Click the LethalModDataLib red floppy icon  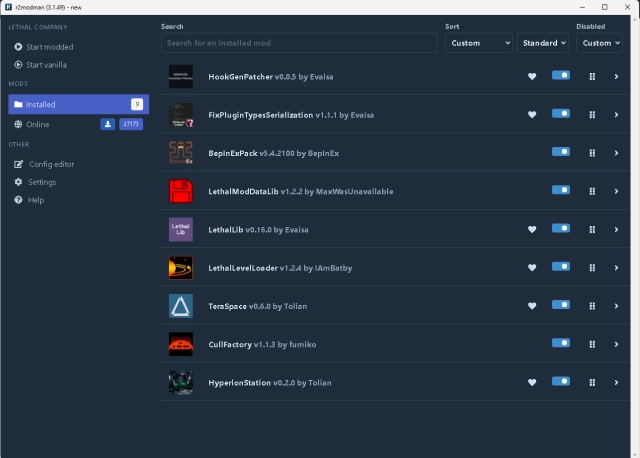click(181, 191)
